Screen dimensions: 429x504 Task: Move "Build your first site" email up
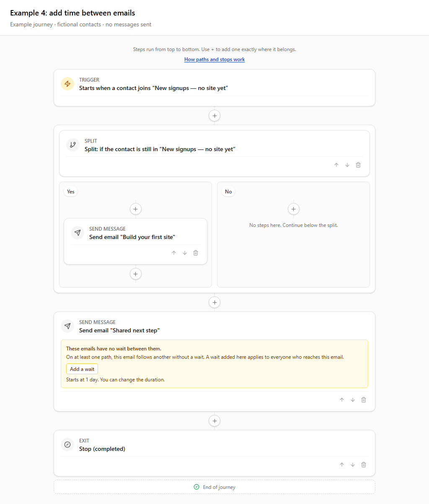coord(174,253)
